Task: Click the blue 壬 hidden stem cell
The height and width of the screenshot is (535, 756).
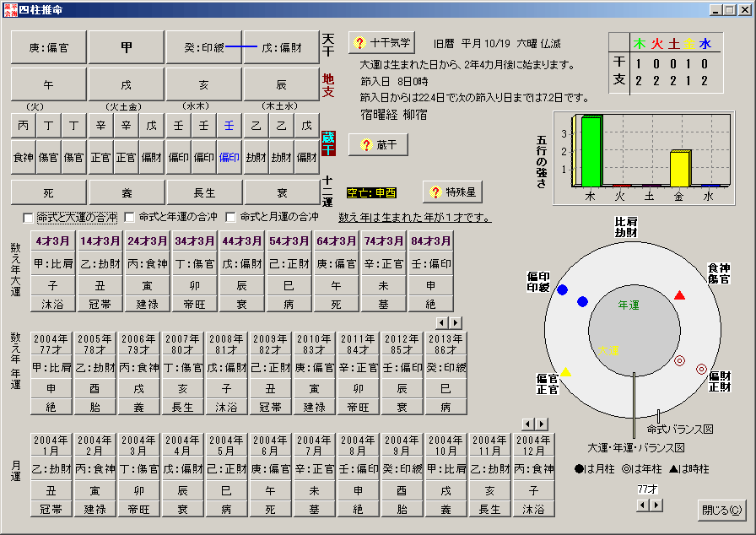Action: tap(229, 126)
